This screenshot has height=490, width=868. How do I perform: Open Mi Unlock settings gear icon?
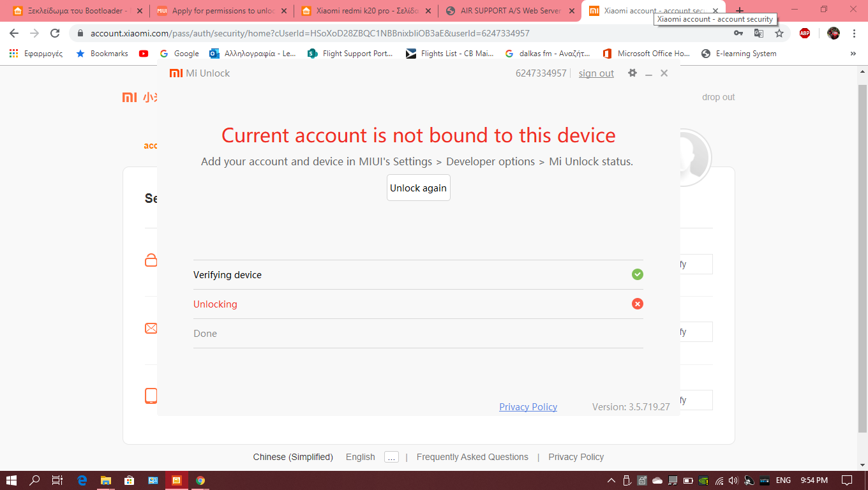pyautogui.click(x=632, y=73)
